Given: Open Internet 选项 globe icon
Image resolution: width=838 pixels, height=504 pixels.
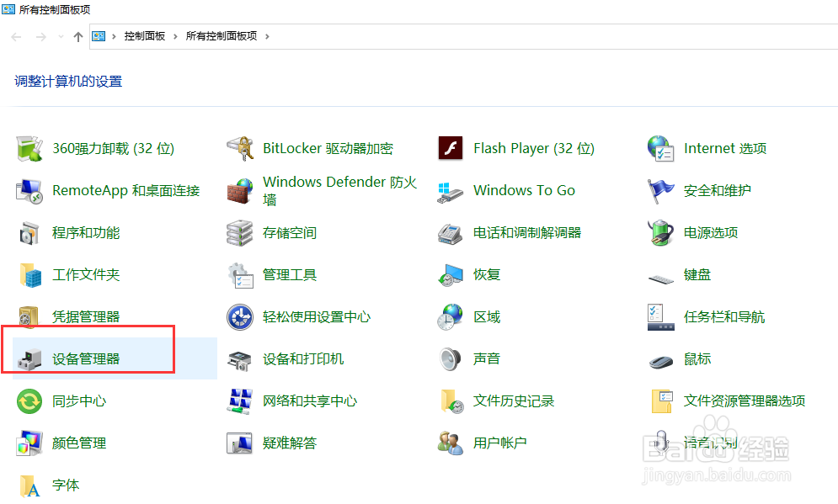Looking at the screenshot, I should point(660,148).
